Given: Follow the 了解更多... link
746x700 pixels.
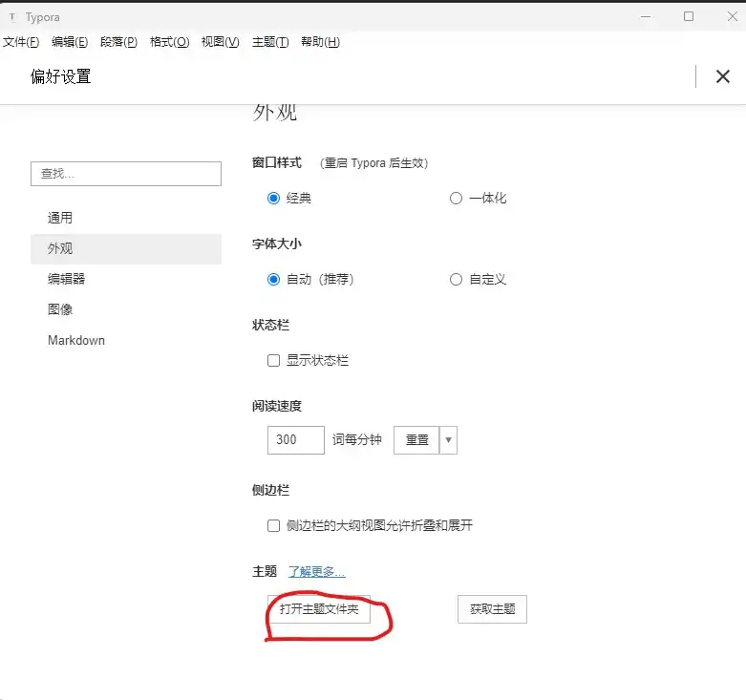Looking at the screenshot, I should [x=316, y=572].
